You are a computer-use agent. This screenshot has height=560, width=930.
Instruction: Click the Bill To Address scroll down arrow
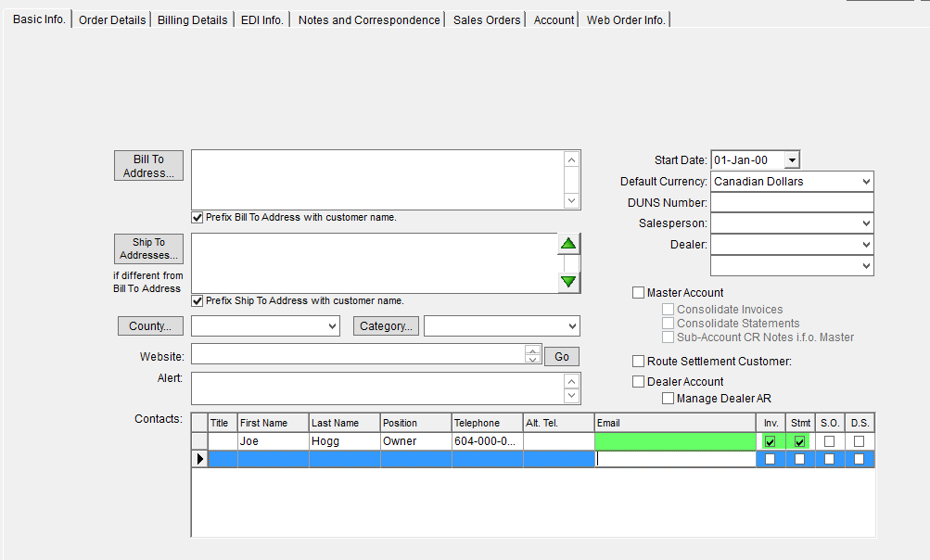[x=571, y=200]
